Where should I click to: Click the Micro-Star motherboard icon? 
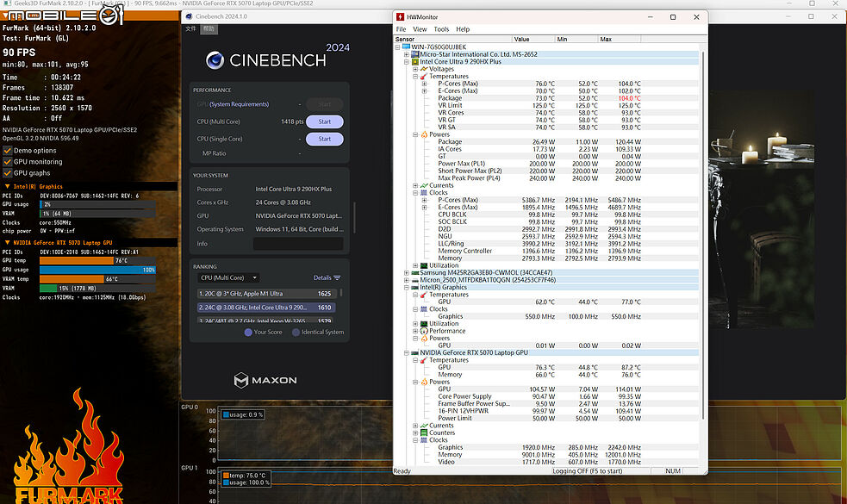tap(414, 54)
